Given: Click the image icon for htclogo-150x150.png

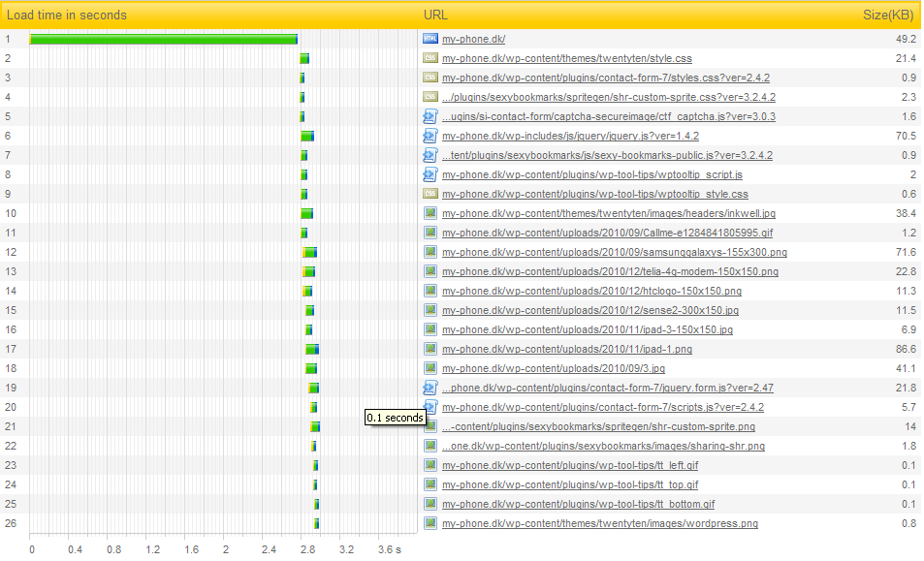Looking at the screenshot, I should coord(430,291).
